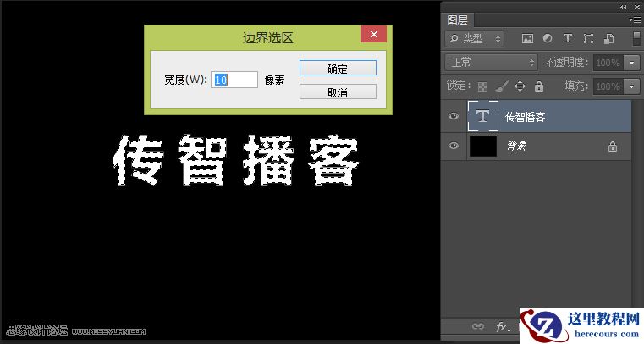The height and width of the screenshot is (344, 644).
Task: Hide the 传智播客 text layer
Action: 454,116
